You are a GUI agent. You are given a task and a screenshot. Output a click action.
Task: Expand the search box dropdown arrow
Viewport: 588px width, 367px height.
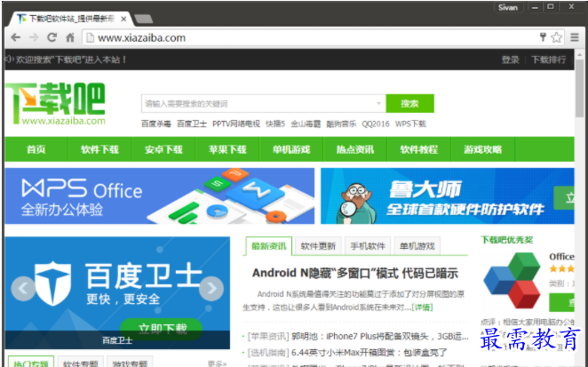tap(378, 104)
